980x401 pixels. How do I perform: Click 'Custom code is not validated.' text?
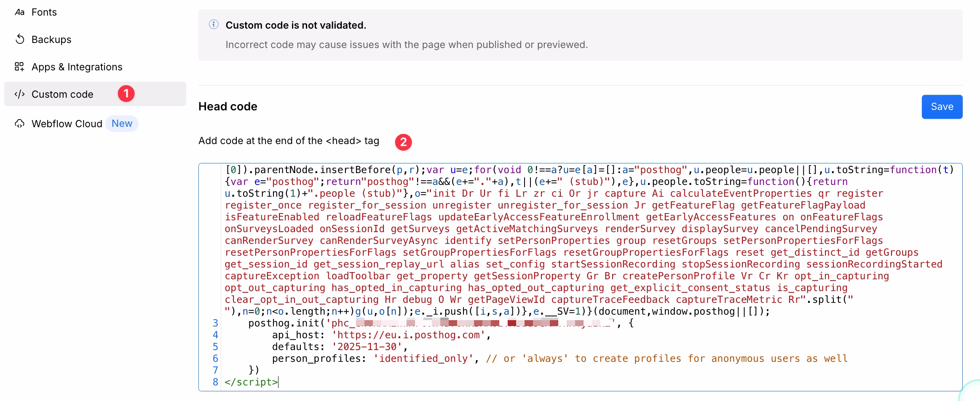(x=296, y=25)
